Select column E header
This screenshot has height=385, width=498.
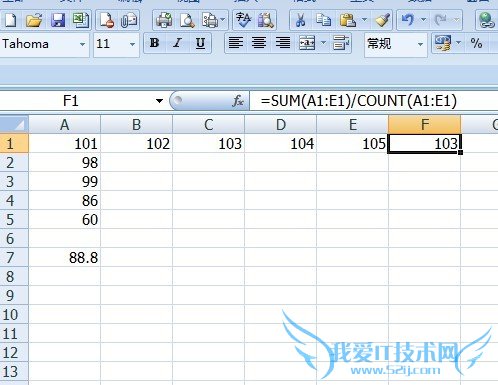353,125
